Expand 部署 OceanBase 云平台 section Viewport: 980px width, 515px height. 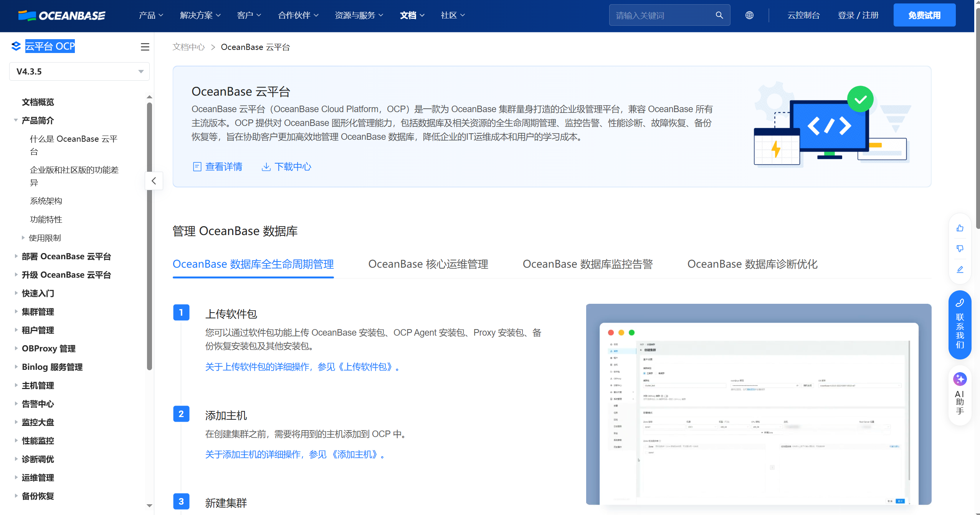[x=16, y=256]
